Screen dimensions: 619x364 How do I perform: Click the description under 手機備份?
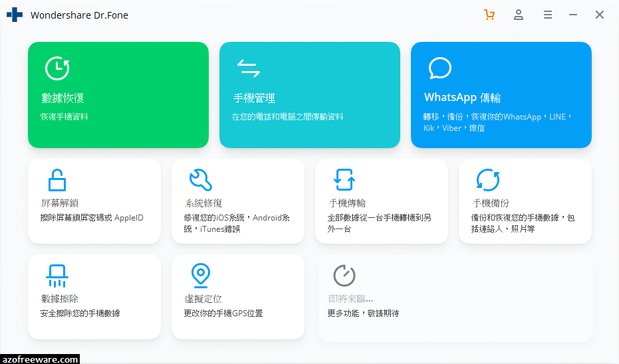[523, 223]
